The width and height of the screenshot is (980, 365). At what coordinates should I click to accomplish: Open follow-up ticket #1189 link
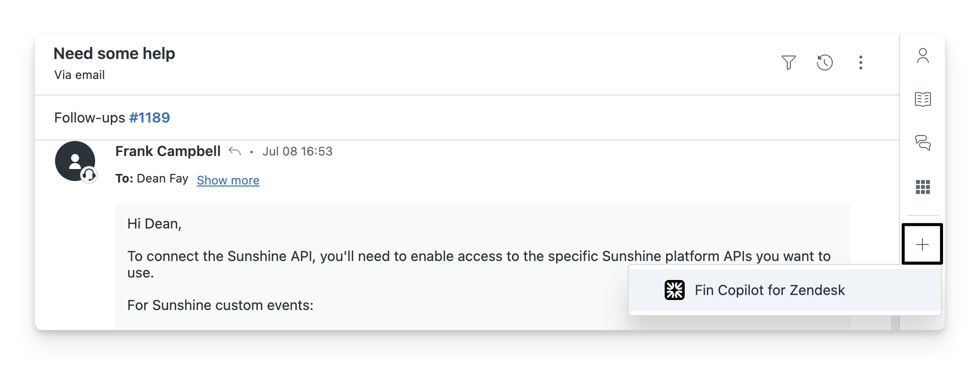(x=149, y=118)
